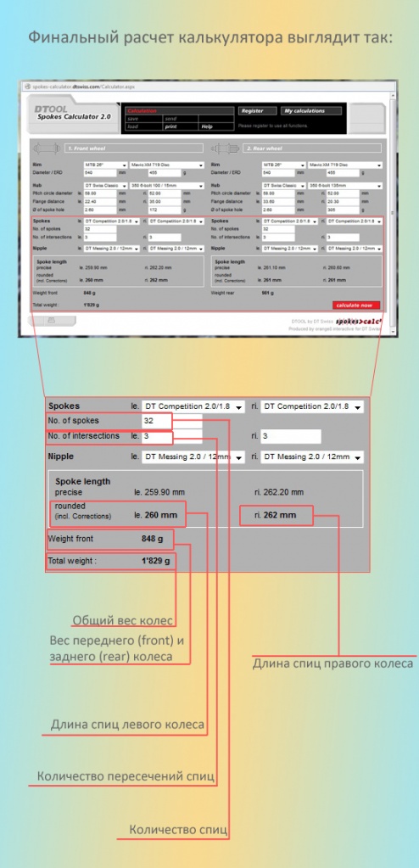Viewport: 419px width, 868px height.
Task: Open the send menu item
Action: pos(171,119)
